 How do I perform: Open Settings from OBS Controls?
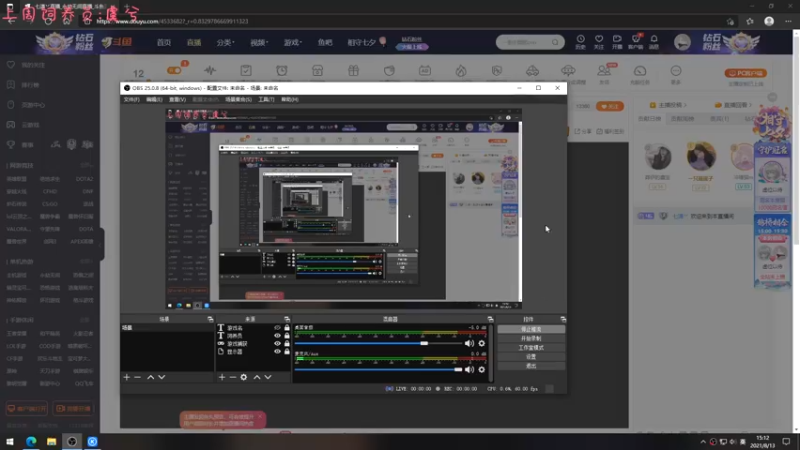pyautogui.click(x=531, y=357)
